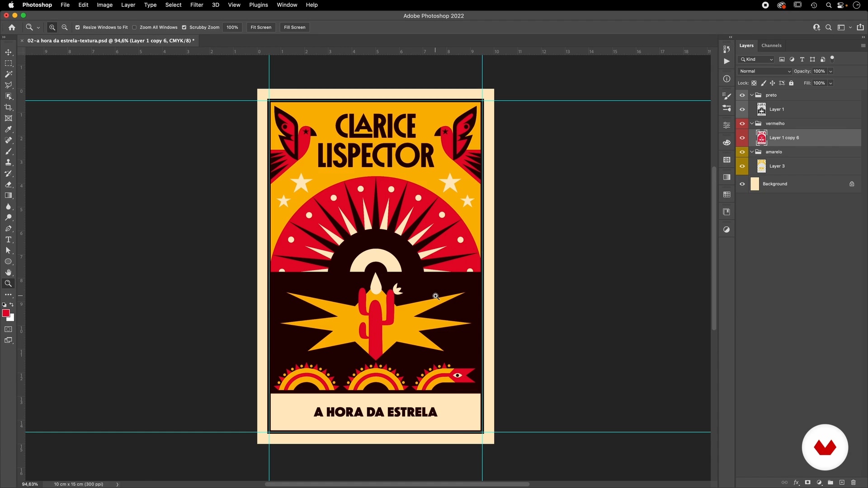
Task: Enable Zoom All Windows checkbox
Action: pos(134,28)
